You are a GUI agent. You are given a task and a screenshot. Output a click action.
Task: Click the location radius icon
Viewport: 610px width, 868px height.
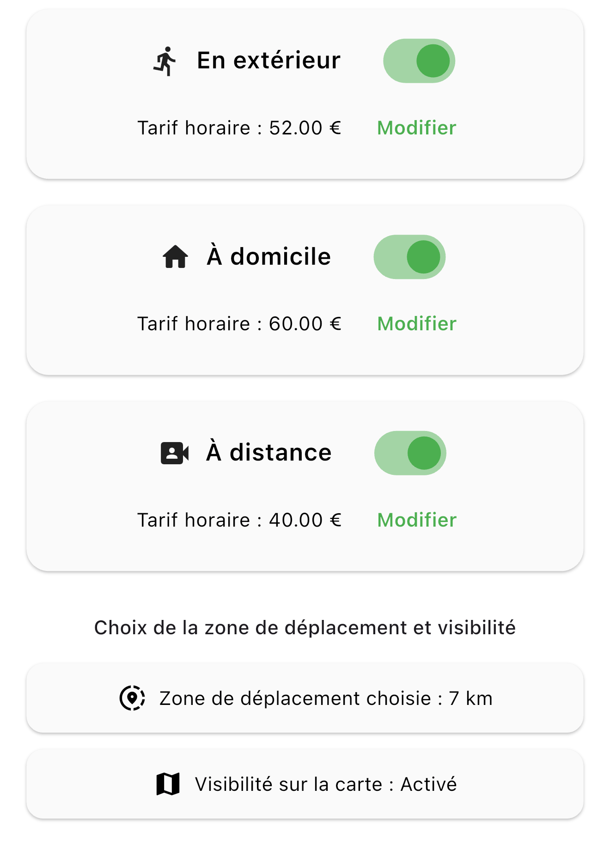coord(132,698)
